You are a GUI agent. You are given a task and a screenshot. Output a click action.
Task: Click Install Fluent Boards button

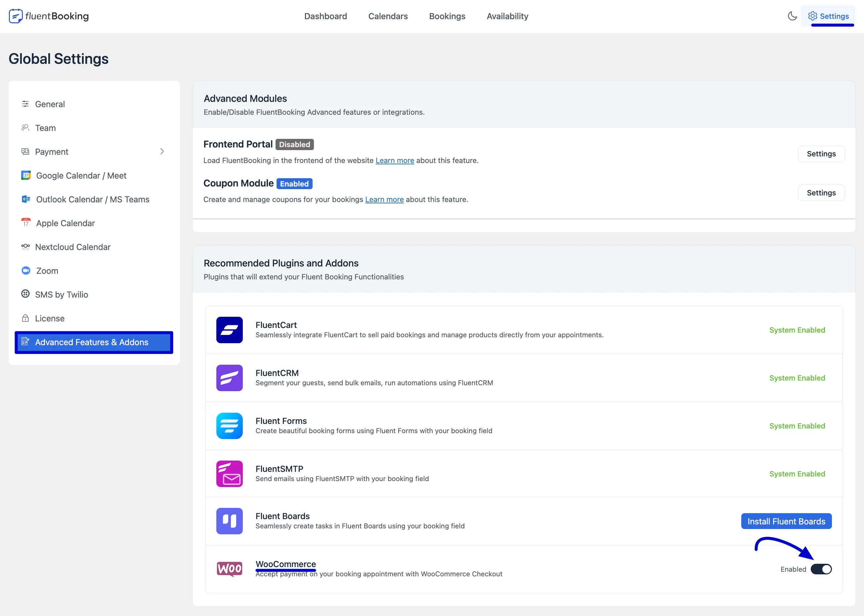(x=786, y=521)
